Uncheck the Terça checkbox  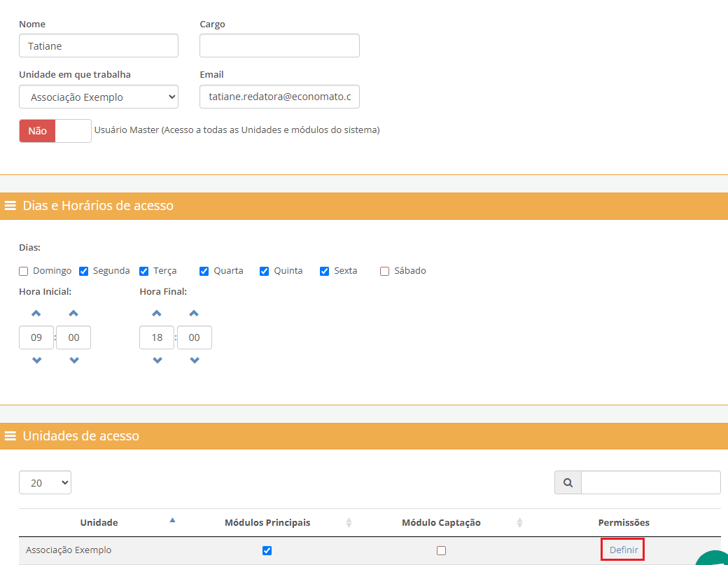tap(144, 271)
